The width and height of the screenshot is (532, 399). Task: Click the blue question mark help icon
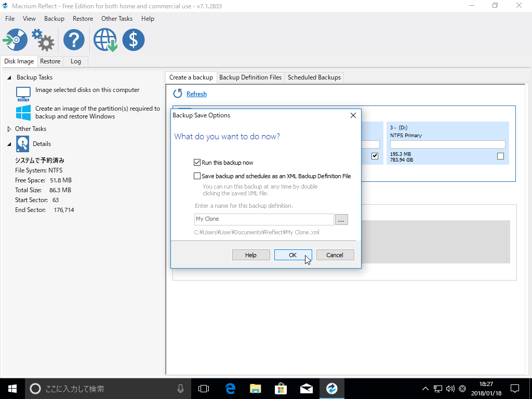point(74,40)
